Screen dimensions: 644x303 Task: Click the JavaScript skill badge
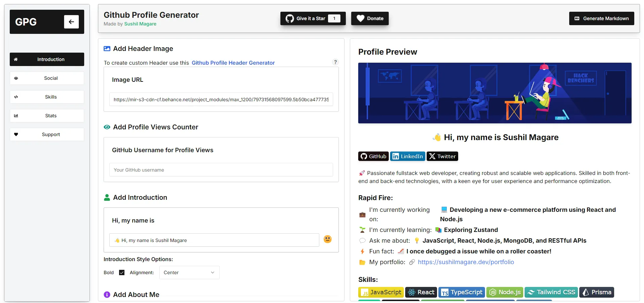(381, 292)
